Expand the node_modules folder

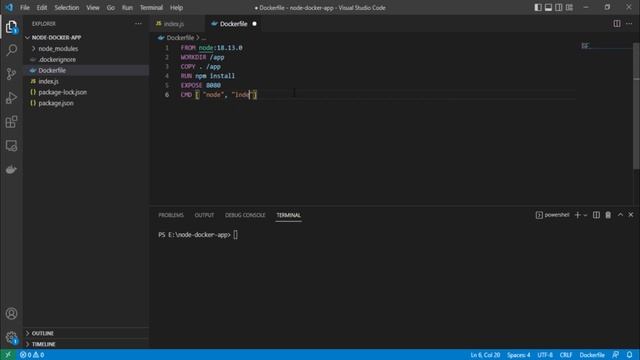pyautogui.click(x=58, y=49)
